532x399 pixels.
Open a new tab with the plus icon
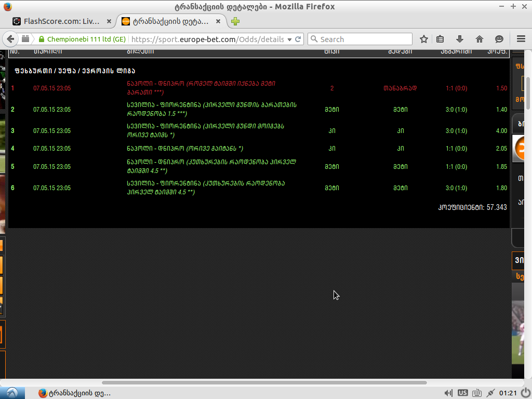coord(235,21)
